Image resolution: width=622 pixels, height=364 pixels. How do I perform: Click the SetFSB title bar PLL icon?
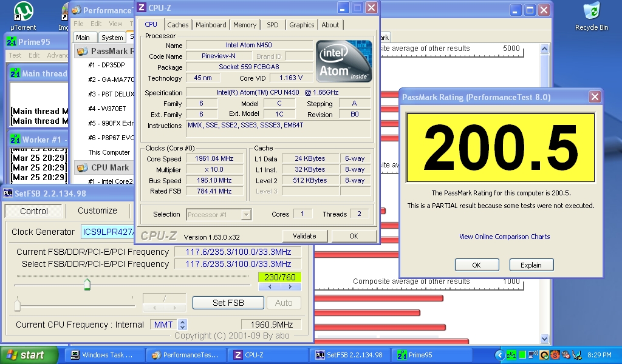click(7, 194)
